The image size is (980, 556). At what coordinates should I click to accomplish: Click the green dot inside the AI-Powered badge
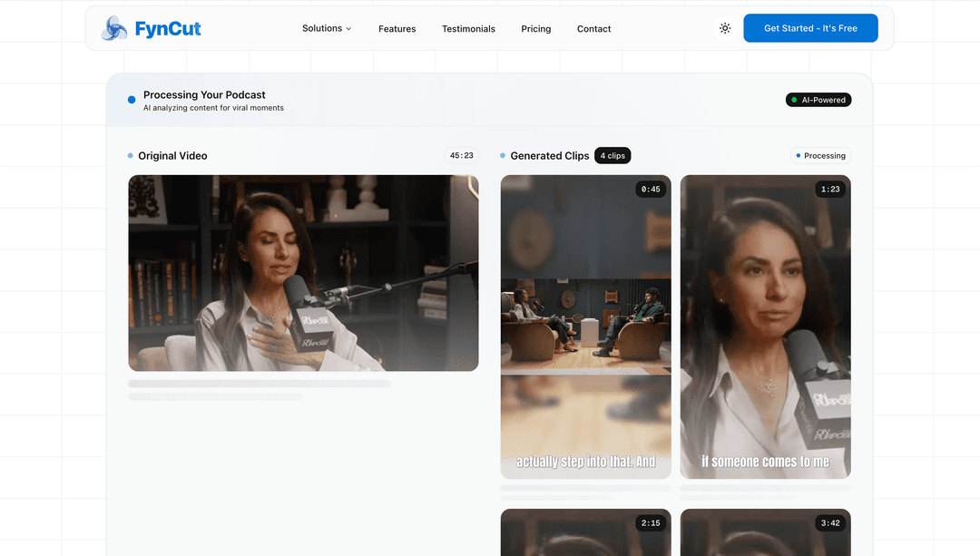pos(794,100)
